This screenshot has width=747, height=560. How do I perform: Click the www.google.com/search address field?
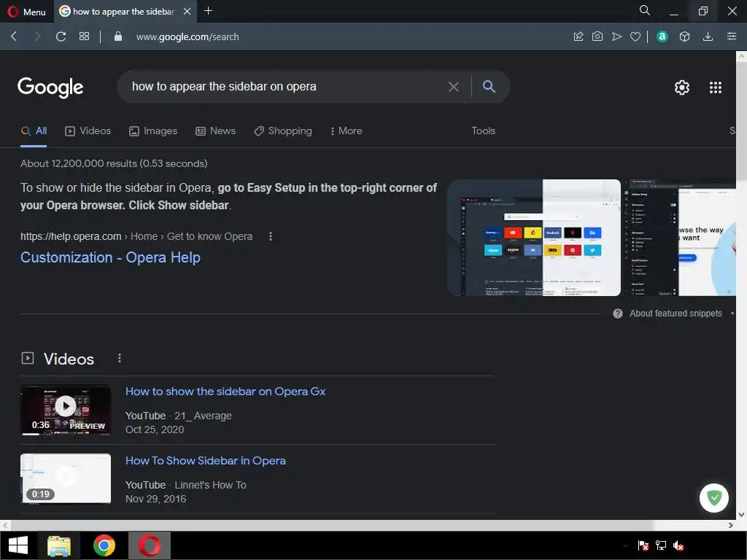click(187, 36)
